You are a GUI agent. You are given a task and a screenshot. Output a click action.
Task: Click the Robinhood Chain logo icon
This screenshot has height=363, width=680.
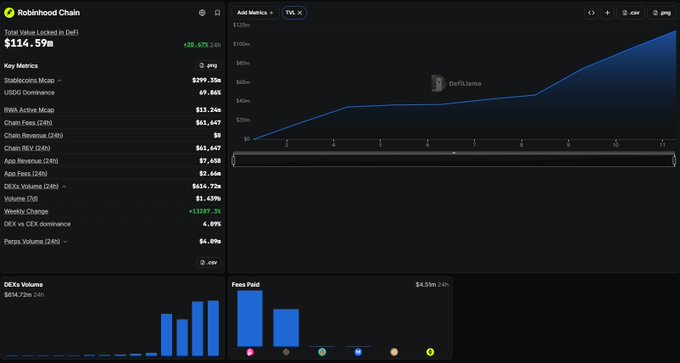9,13
